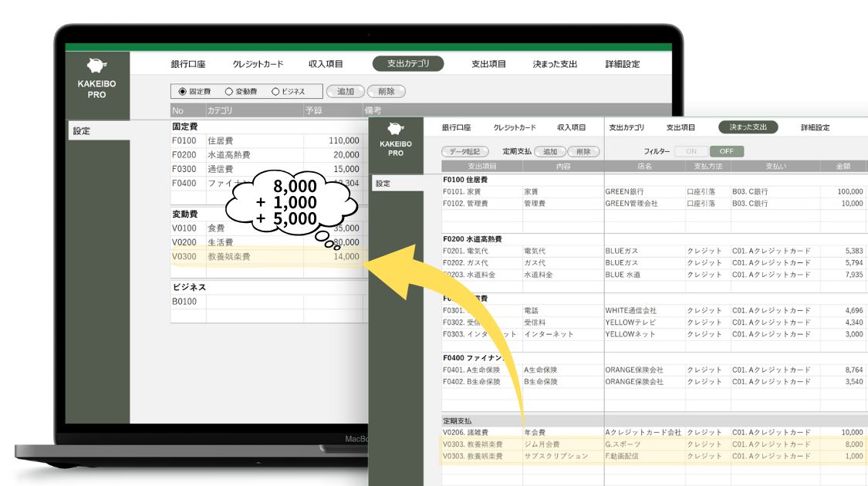Open the highlighted 決まった支出 tab in front window

[748, 127]
